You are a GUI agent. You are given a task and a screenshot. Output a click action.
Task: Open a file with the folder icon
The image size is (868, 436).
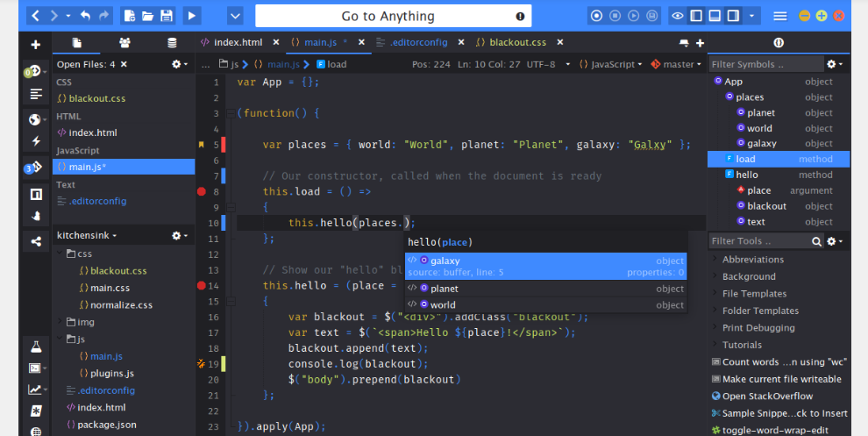(148, 16)
